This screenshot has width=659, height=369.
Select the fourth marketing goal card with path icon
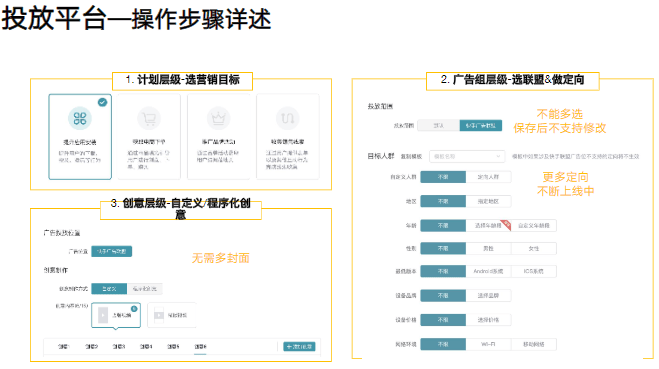click(287, 137)
